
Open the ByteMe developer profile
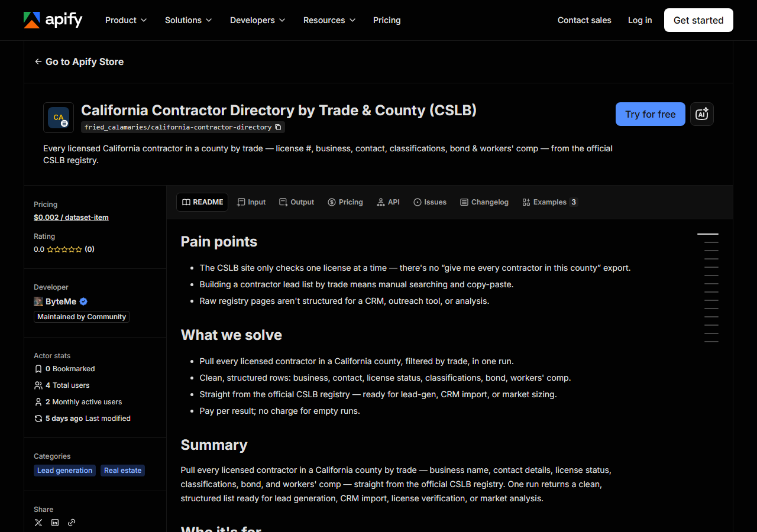click(x=61, y=301)
